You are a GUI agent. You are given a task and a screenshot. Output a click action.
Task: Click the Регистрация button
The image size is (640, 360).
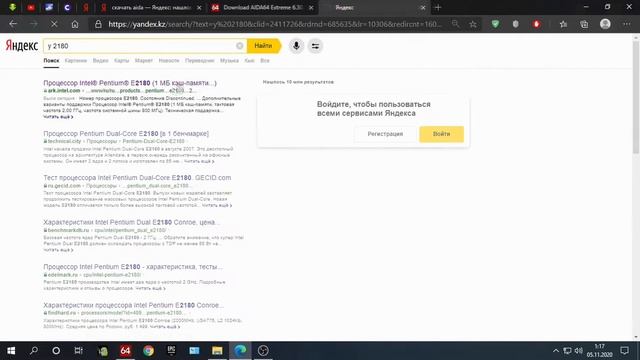[x=385, y=134]
